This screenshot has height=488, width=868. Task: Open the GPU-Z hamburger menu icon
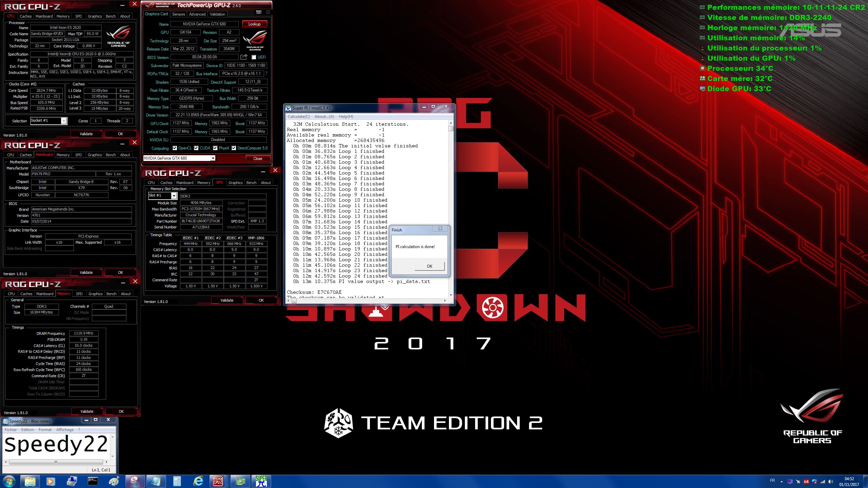(268, 12)
